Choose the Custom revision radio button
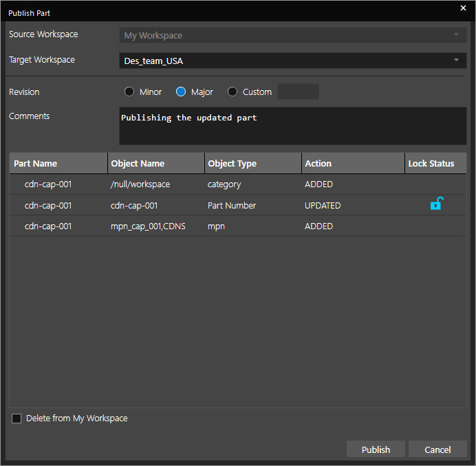The height and width of the screenshot is (466, 476). point(232,92)
